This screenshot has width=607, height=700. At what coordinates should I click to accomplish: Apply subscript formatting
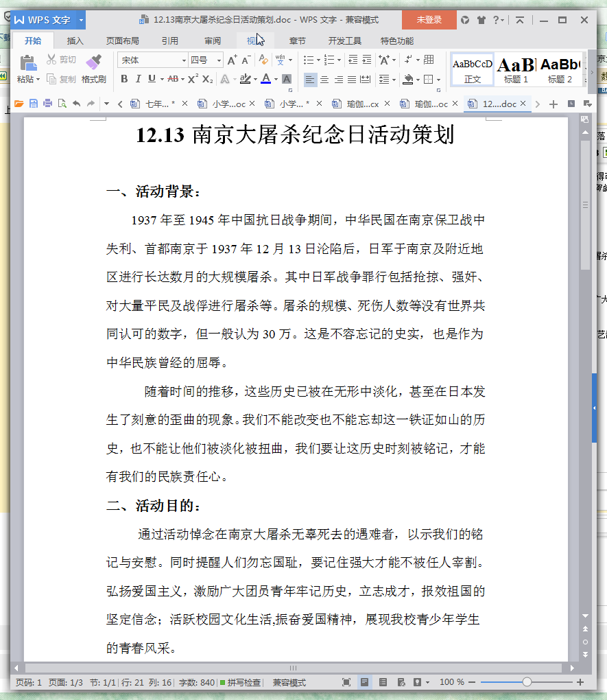pyautogui.click(x=208, y=79)
